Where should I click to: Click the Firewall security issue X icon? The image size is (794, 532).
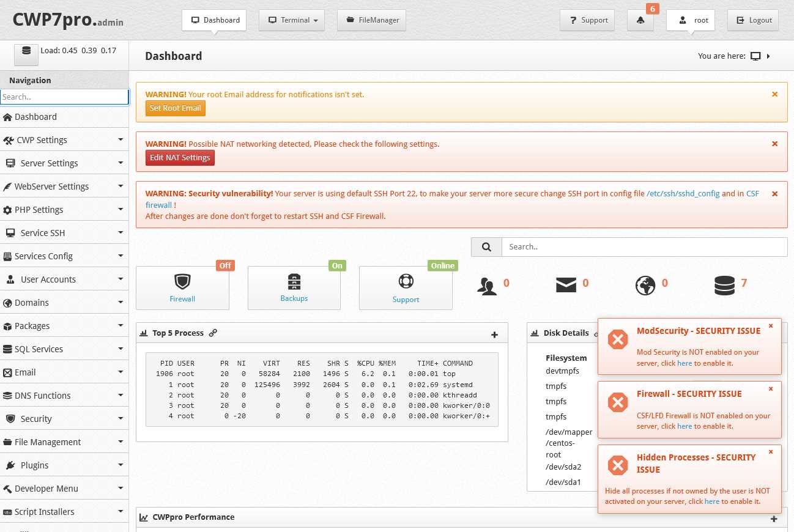pyautogui.click(x=618, y=402)
